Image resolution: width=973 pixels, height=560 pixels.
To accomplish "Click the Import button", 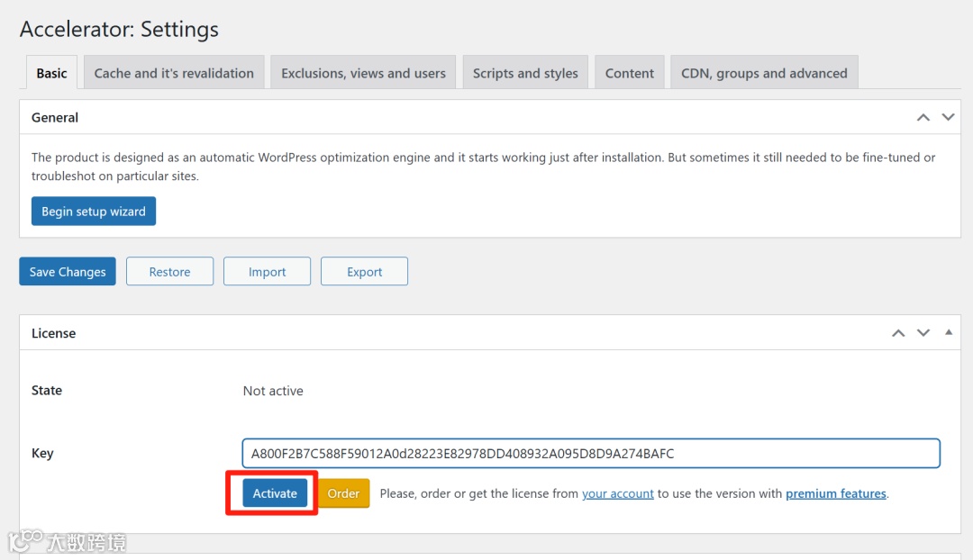I will pyautogui.click(x=267, y=272).
